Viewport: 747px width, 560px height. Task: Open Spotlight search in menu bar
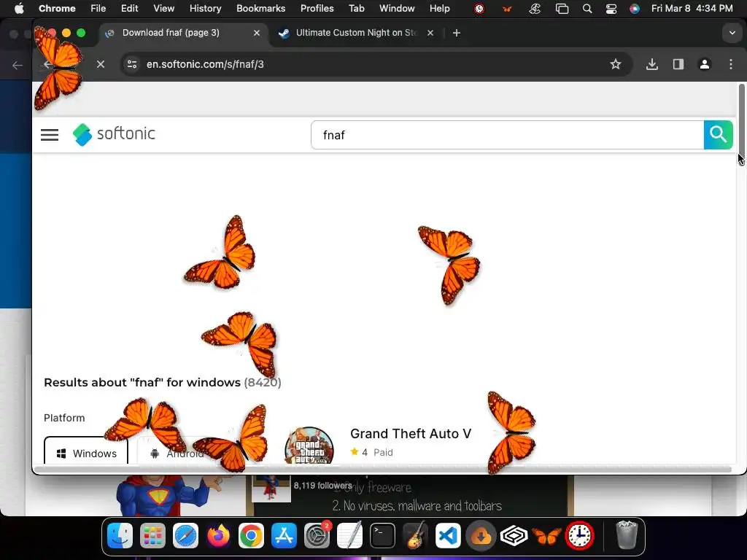(587, 9)
